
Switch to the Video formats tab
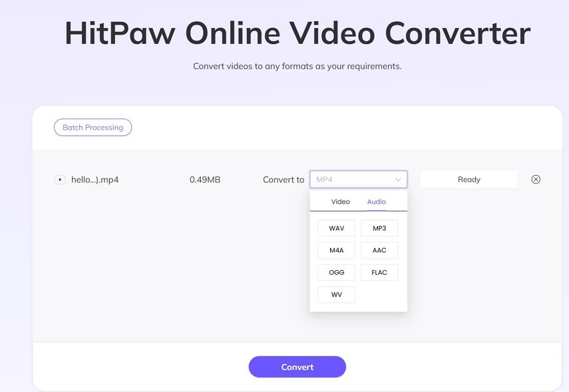click(x=340, y=201)
